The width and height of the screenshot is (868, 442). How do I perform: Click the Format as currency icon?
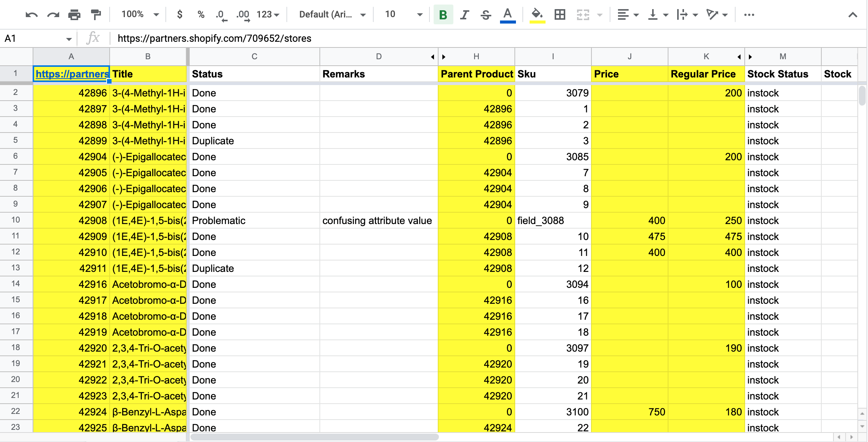(180, 15)
